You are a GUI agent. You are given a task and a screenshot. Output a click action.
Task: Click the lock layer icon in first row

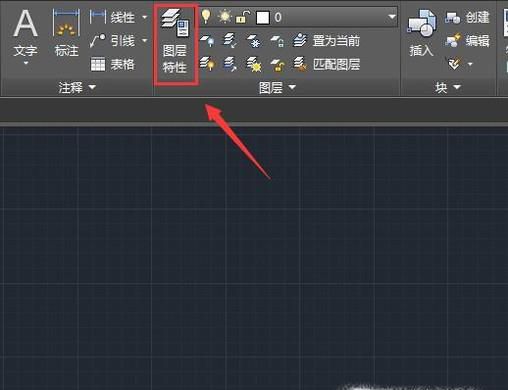coord(277,41)
